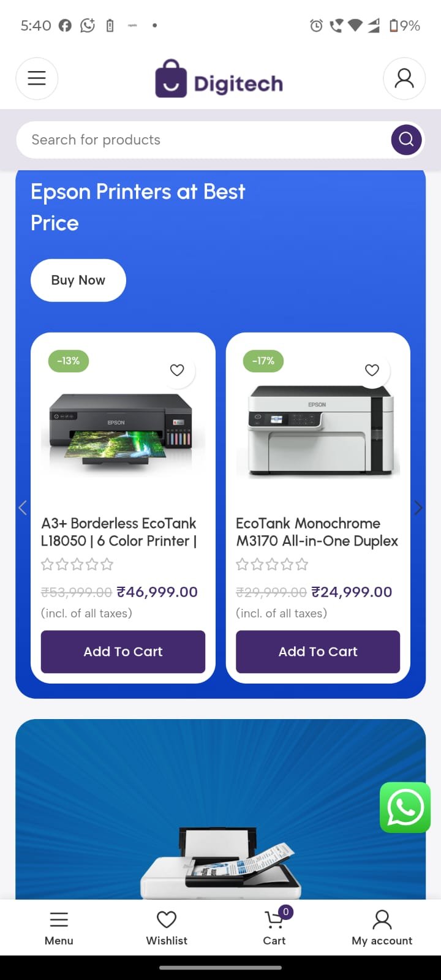Open WhatsApp chat floating icon
The width and height of the screenshot is (441, 980).
tap(405, 807)
